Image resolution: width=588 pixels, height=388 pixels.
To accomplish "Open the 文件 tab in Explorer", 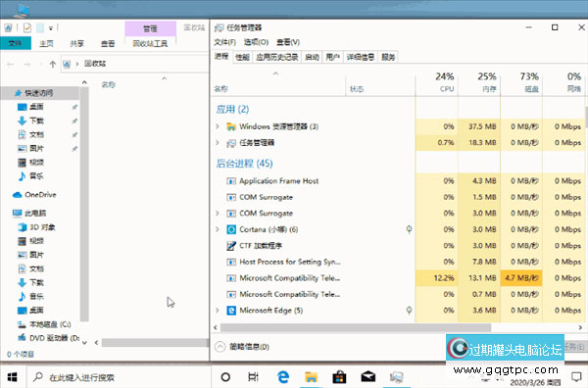I will [16, 43].
